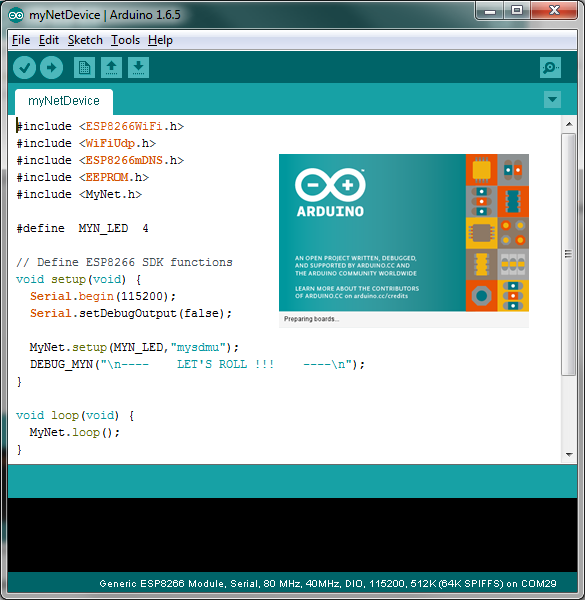Click the Verify checkmark button
The height and width of the screenshot is (600, 585).
coord(24,68)
